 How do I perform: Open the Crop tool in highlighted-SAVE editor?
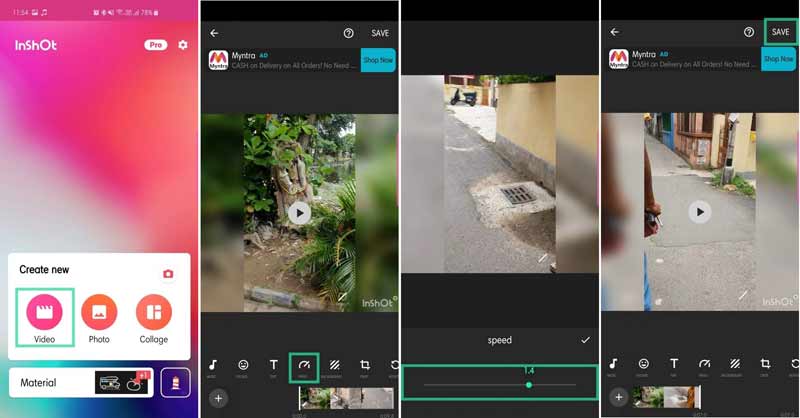point(765,366)
